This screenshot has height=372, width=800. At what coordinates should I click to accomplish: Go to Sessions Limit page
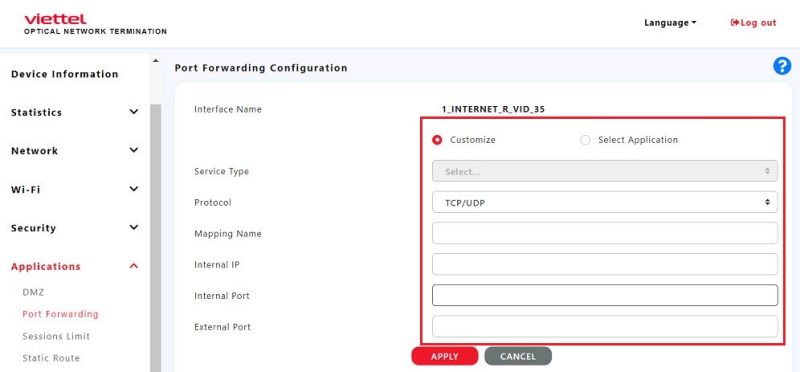[x=56, y=336]
